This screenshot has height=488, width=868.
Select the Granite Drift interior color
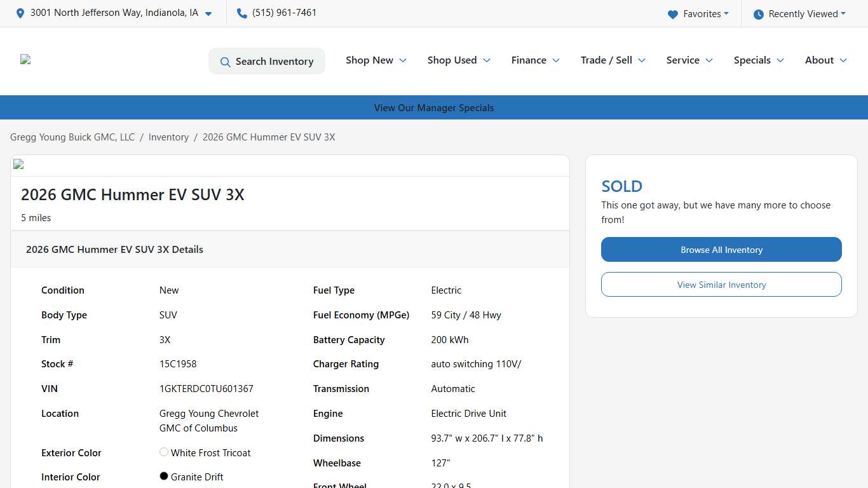[x=163, y=475]
